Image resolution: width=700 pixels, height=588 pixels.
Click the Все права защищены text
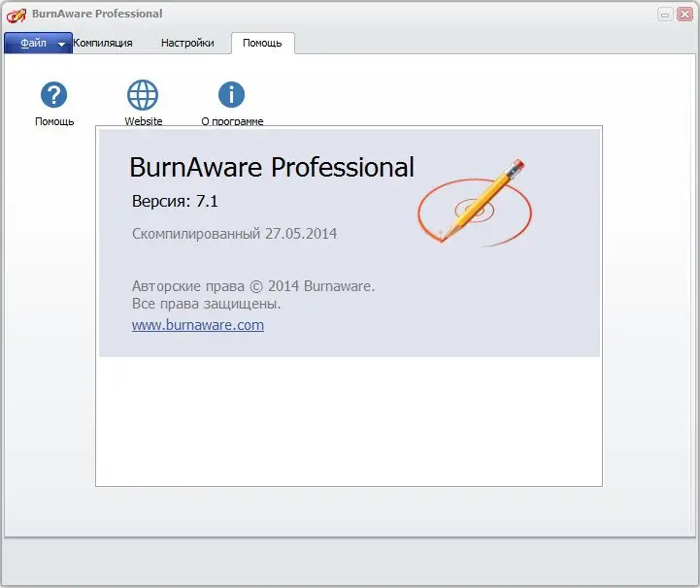click(206, 304)
